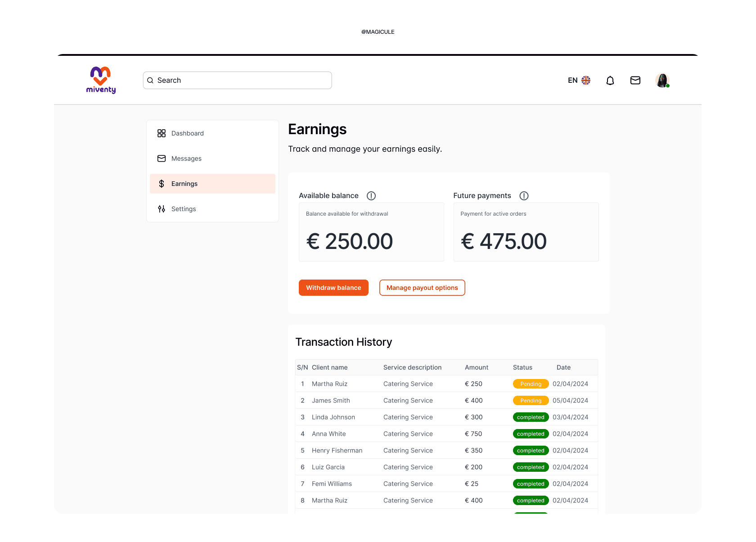Viewport: 756px width, 542px height.
Task: Click the € 350 amount cell
Action: (x=473, y=451)
